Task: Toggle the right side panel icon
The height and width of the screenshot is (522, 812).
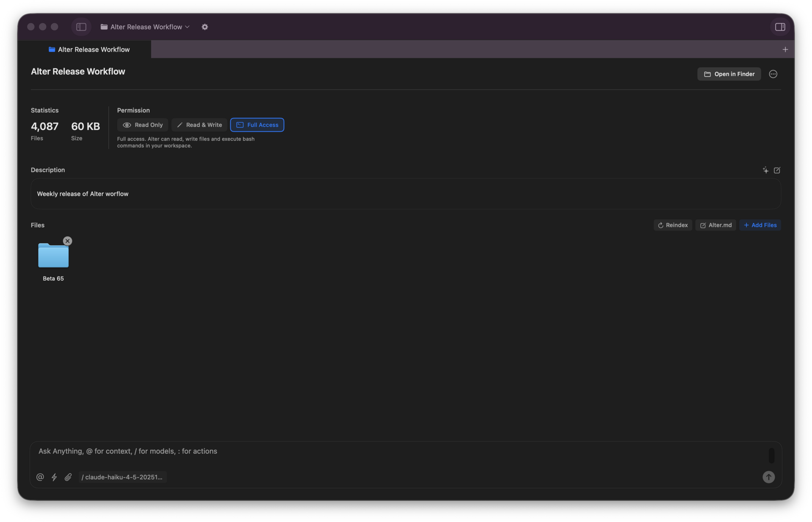Action: click(780, 27)
